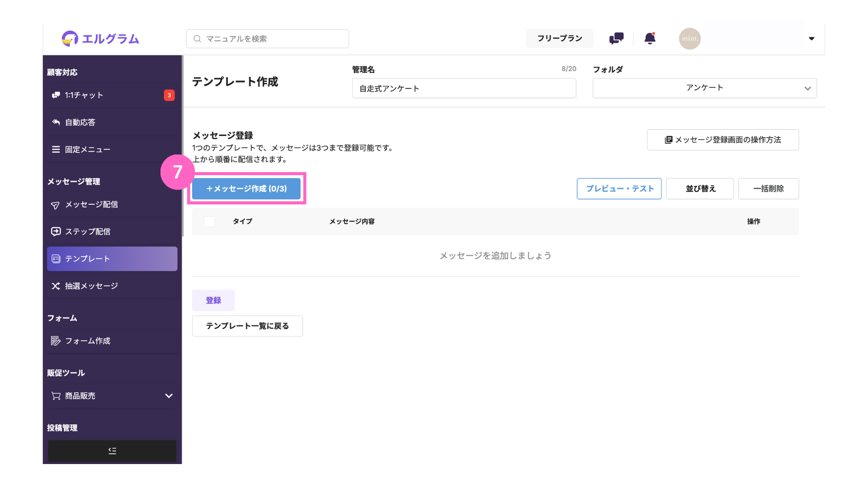The height and width of the screenshot is (488, 868).
Task: Open 自動応答 menu item
Action: [112, 122]
